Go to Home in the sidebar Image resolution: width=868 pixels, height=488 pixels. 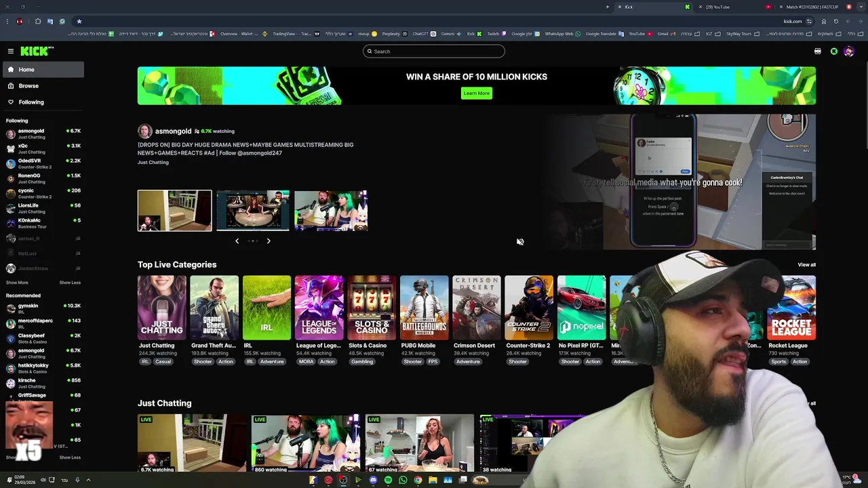(43, 70)
